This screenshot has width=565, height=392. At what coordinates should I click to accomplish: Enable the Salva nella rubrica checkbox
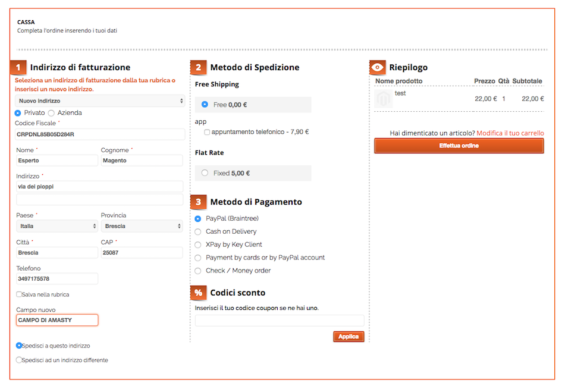pyautogui.click(x=19, y=294)
